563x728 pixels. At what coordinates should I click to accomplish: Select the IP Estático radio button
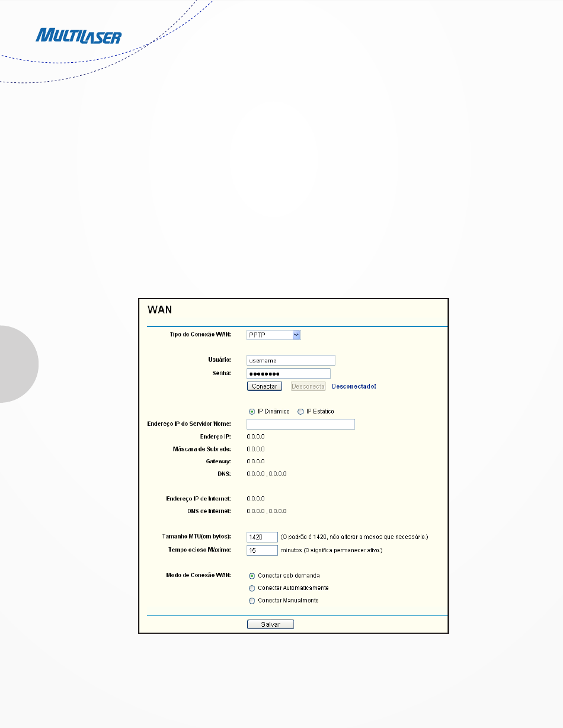coord(300,412)
